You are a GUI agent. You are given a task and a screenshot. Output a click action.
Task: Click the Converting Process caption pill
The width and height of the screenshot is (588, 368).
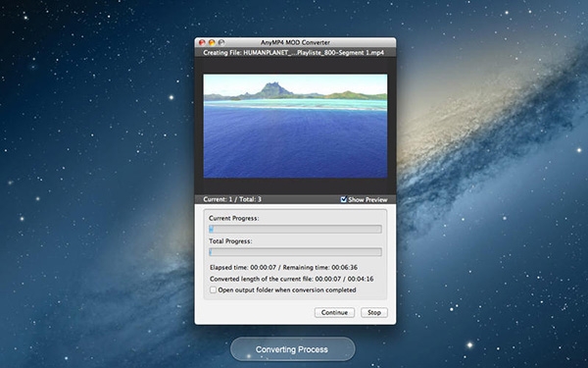pos(292,349)
